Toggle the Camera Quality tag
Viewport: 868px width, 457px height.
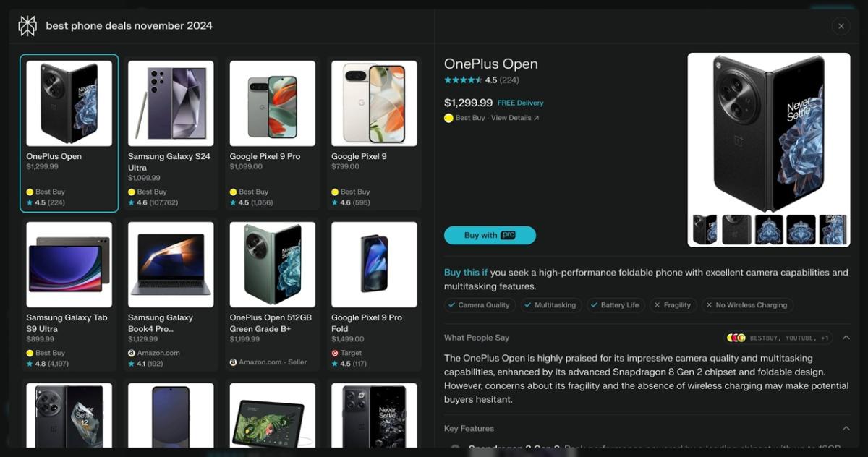point(479,305)
